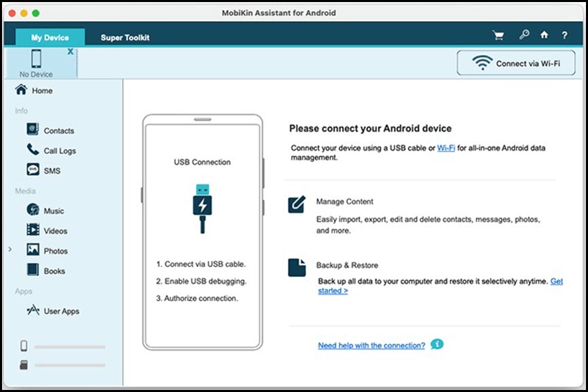Open the shopping cart icon
Viewport: 588px width, 392px height.
pyautogui.click(x=498, y=35)
